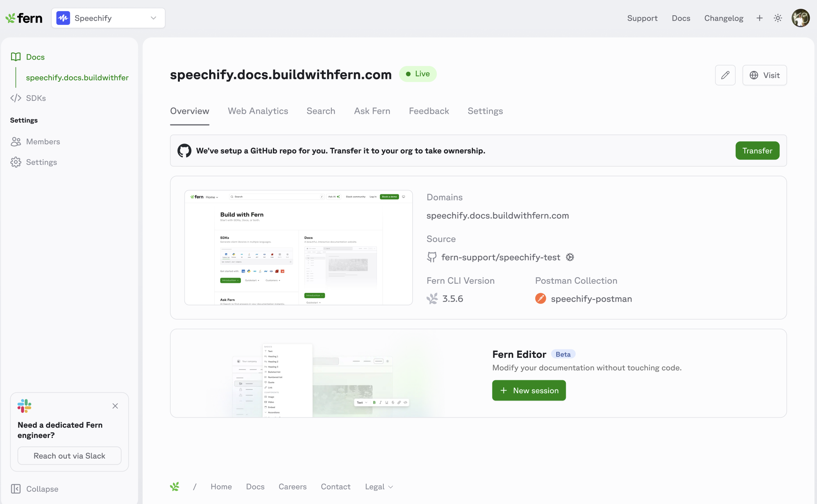Click the plus icon in header
This screenshot has width=817, height=504.
(x=759, y=18)
